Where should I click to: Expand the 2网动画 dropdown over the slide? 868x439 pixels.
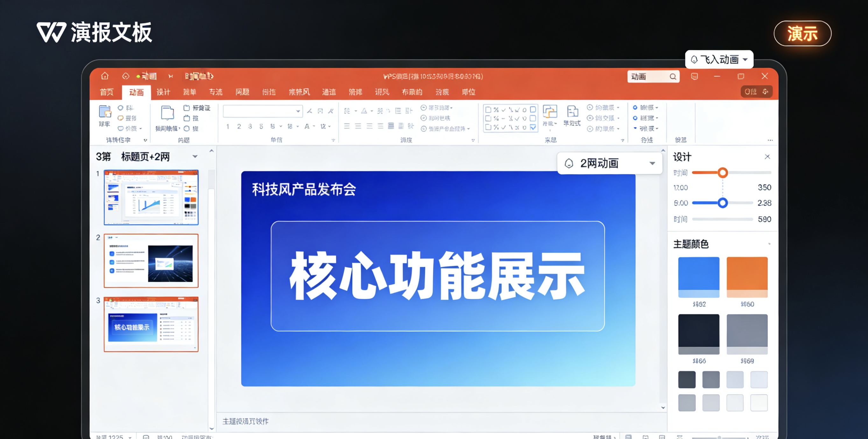[x=652, y=163]
